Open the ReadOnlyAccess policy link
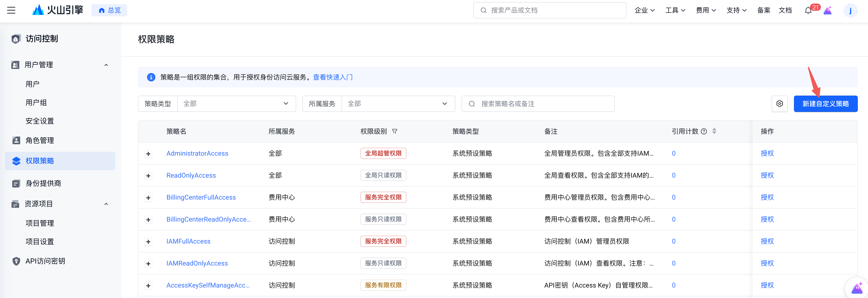This screenshot has height=298, width=868. 191,176
